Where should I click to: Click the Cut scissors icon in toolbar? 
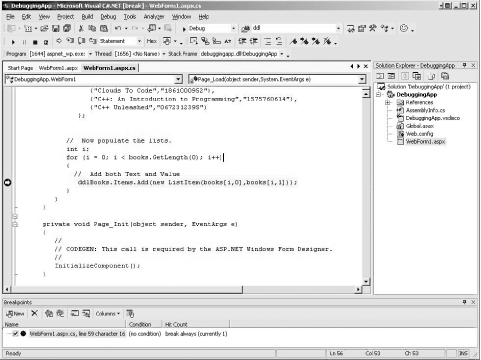(x=81, y=29)
